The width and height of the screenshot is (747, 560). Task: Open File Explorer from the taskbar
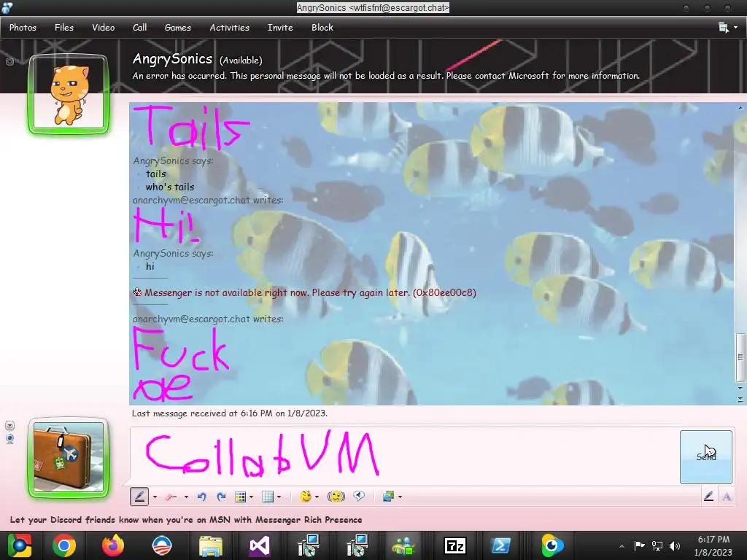[211, 545]
